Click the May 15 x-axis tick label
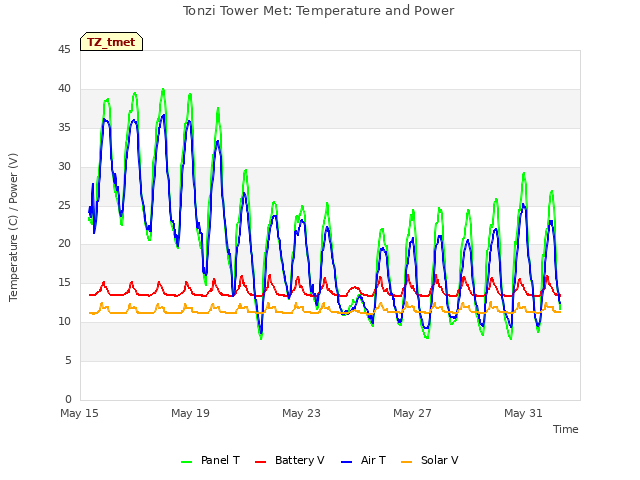 (x=79, y=413)
